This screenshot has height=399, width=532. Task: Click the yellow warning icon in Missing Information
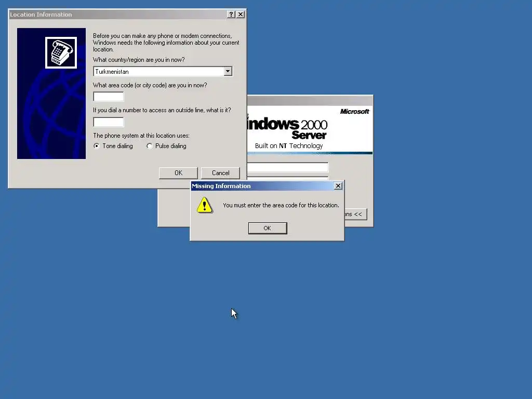[x=205, y=205]
